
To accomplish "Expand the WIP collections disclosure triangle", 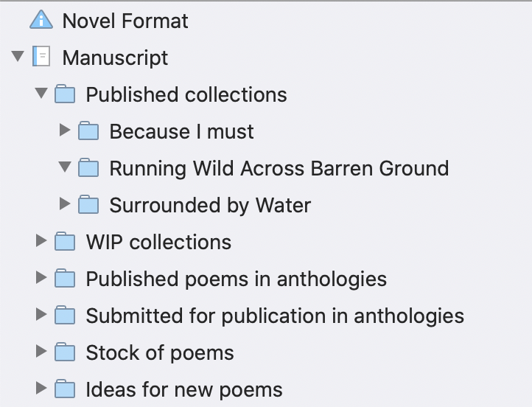I will tap(41, 240).
